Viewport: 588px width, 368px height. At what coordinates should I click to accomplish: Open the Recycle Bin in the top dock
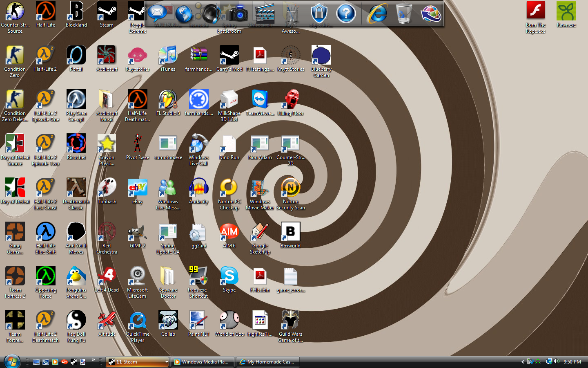coord(403,13)
